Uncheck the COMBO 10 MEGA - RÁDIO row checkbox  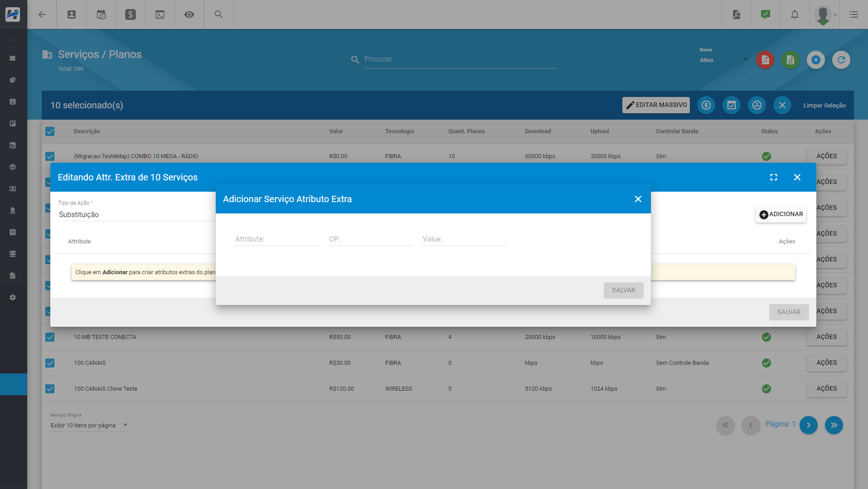(50, 156)
